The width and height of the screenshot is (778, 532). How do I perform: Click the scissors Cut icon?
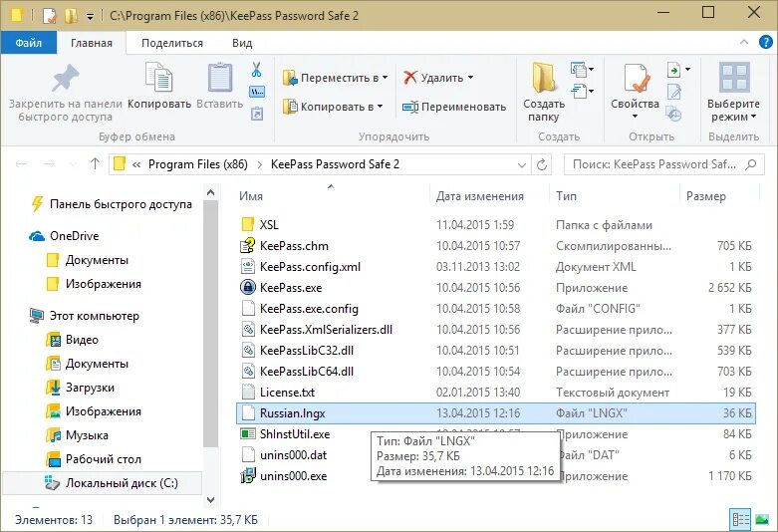click(257, 69)
